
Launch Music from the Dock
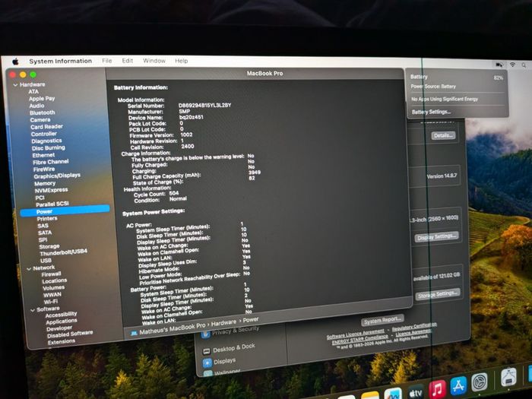point(437,389)
